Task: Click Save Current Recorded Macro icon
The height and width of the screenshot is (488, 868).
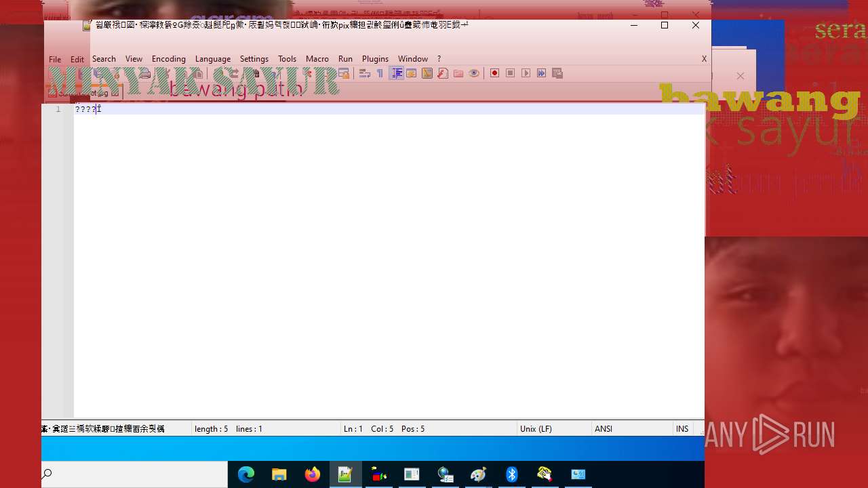Action: [557, 73]
